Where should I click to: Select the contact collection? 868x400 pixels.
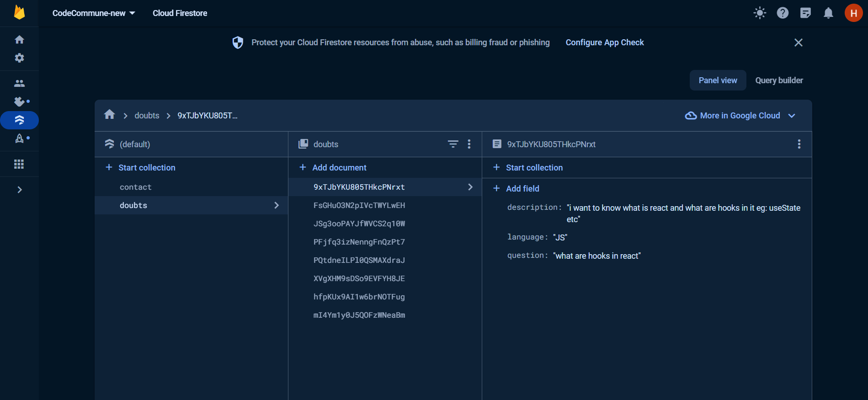[191, 187]
